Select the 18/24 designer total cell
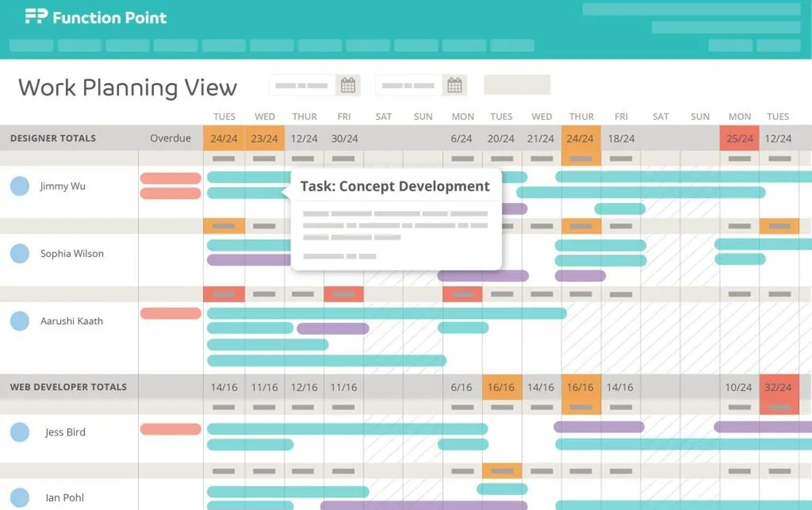Viewport: 812px width, 510px height. pyautogui.click(x=621, y=138)
